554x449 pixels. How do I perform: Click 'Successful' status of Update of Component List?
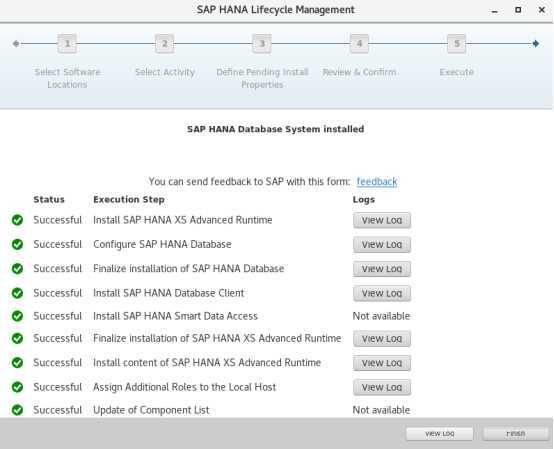pyautogui.click(x=58, y=410)
